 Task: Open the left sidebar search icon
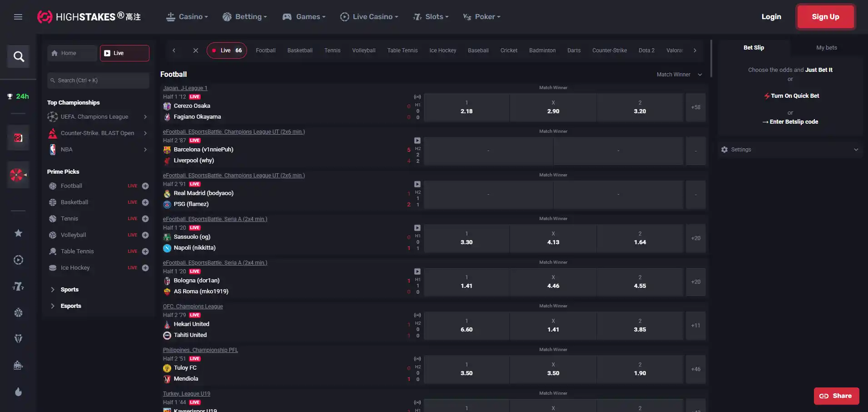(x=19, y=56)
